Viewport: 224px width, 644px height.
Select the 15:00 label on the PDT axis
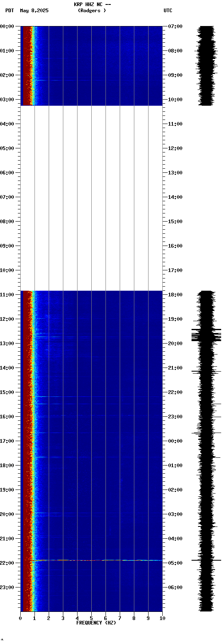pos(7,392)
